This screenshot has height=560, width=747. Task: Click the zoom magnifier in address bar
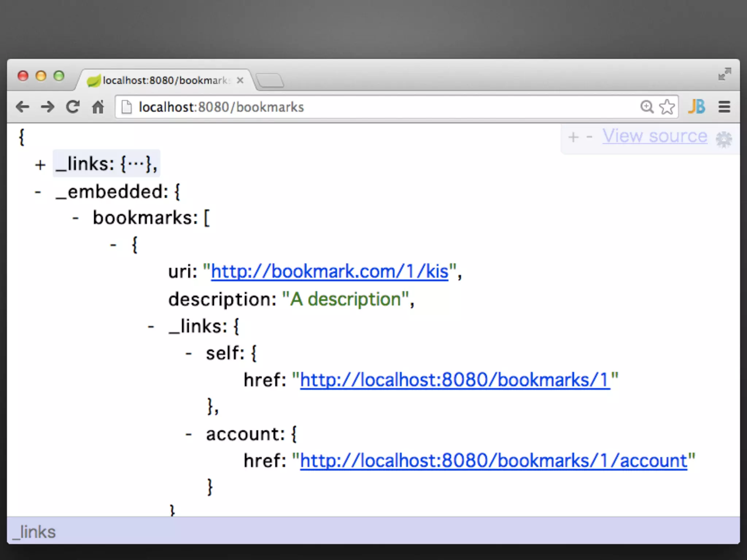(647, 107)
